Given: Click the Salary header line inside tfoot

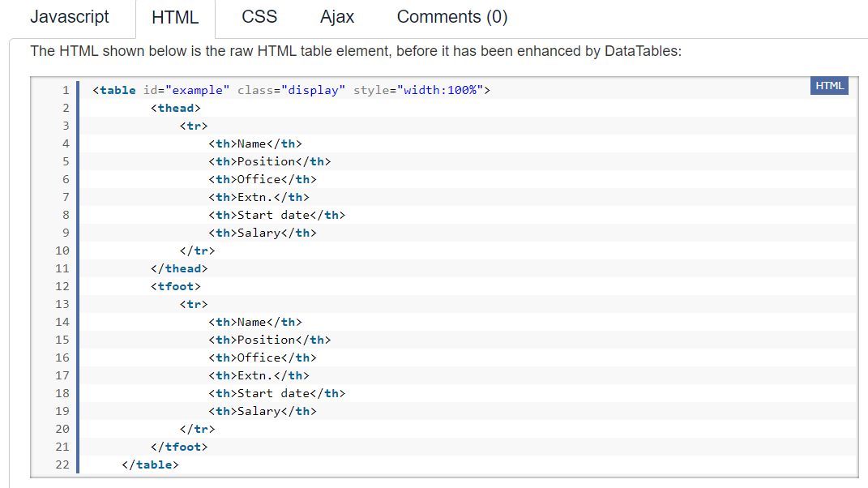Looking at the screenshot, I should tap(262, 411).
